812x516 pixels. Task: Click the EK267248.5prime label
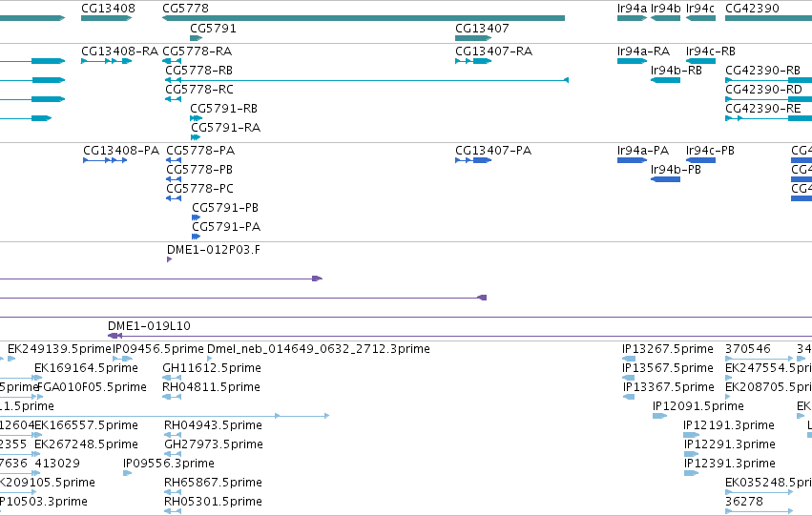86,444
